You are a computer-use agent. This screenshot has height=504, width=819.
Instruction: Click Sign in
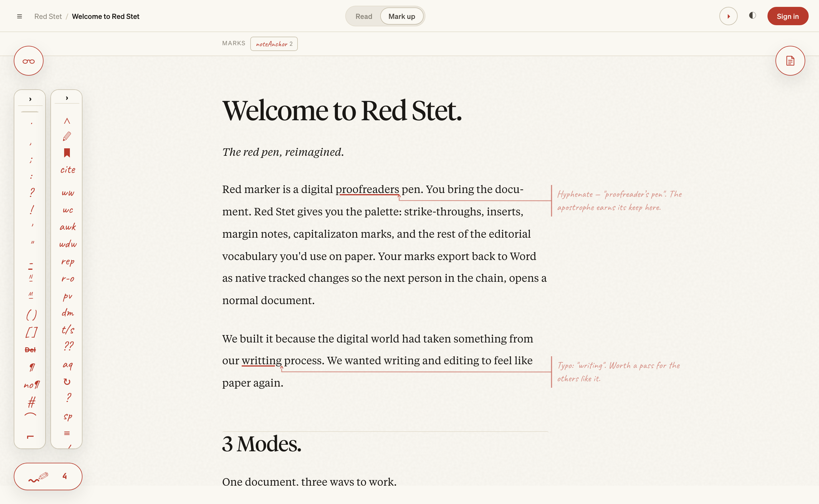[788, 16]
